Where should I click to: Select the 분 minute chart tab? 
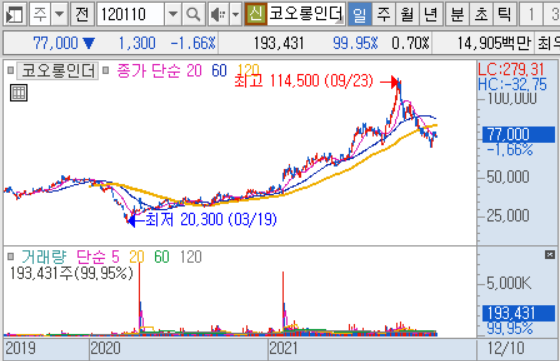pyautogui.click(x=457, y=15)
